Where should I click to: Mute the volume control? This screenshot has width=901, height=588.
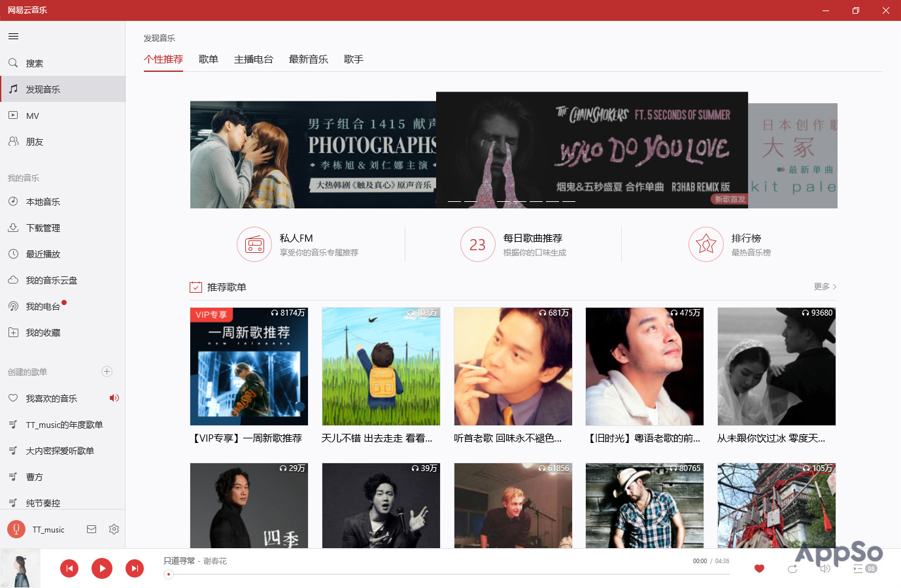(825, 568)
